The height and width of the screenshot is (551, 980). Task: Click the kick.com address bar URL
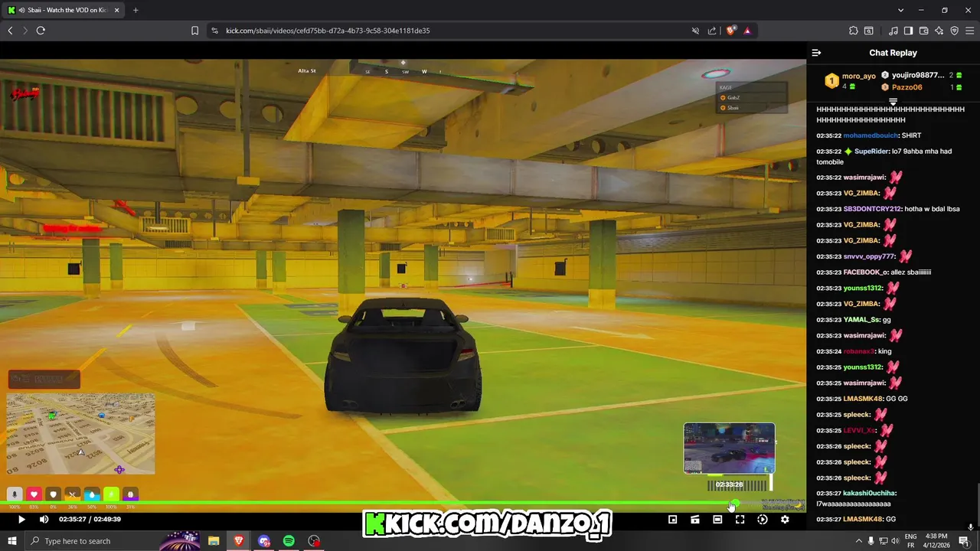tap(328, 31)
